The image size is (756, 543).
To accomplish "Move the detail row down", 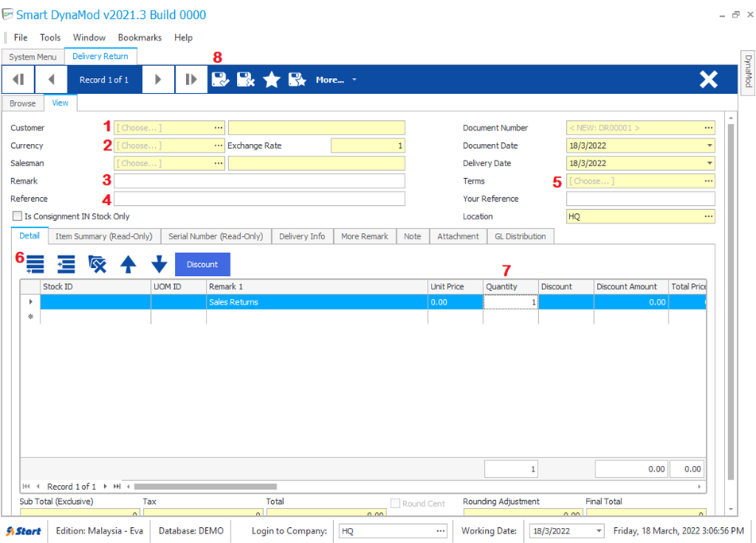I will tap(159, 265).
